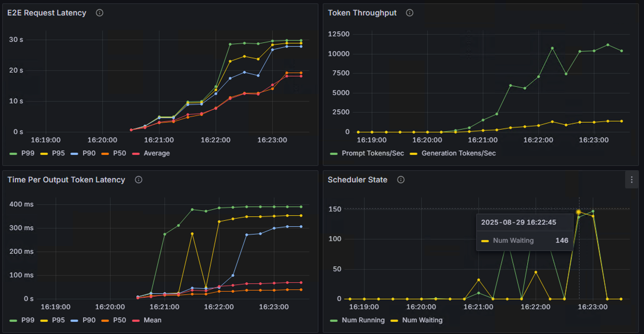Click the info icon beside E2E Request Latency
The image size is (644, 334).
tap(99, 13)
